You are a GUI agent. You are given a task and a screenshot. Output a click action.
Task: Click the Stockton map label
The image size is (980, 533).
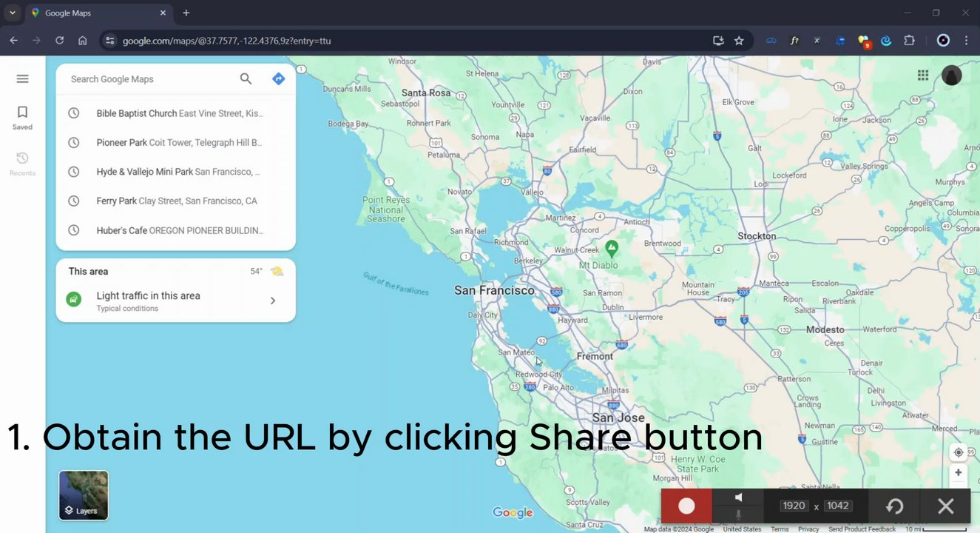(757, 236)
